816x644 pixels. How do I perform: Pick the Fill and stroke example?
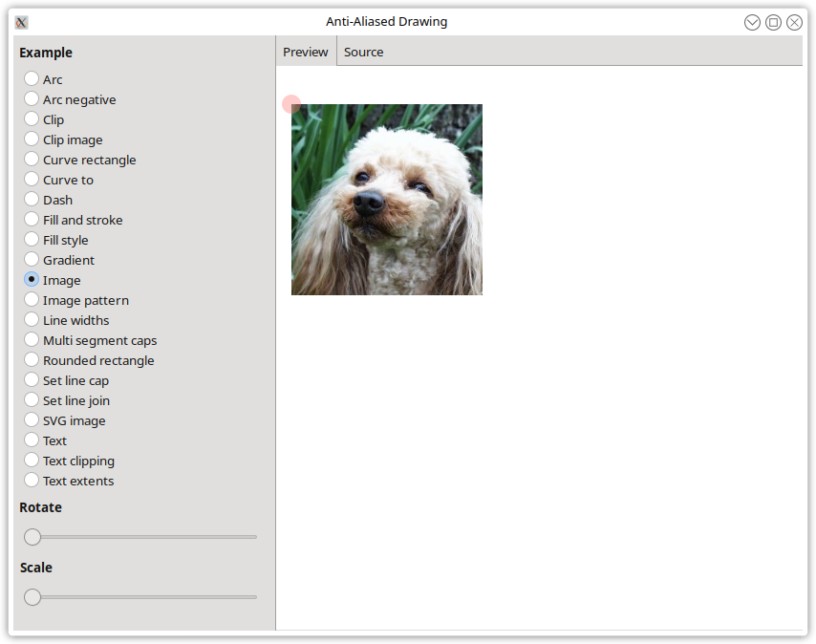click(x=32, y=220)
